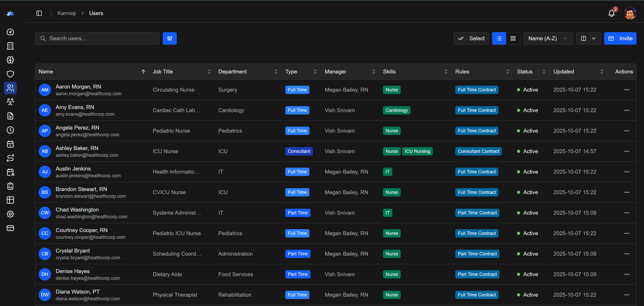Open Aaron Morgan, RN user row

[336, 90]
